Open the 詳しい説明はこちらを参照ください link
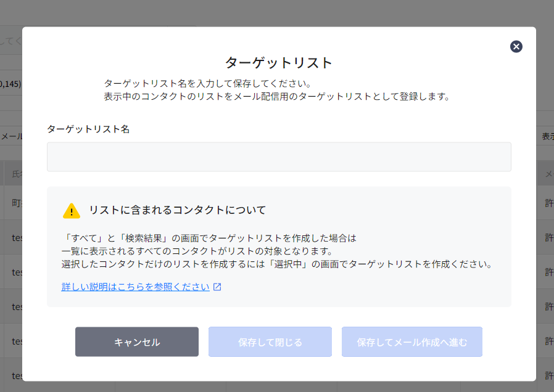 pos(135,287)
